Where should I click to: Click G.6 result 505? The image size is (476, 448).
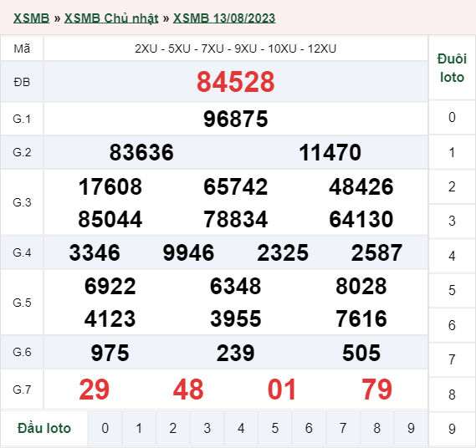[x=361, y=353]
